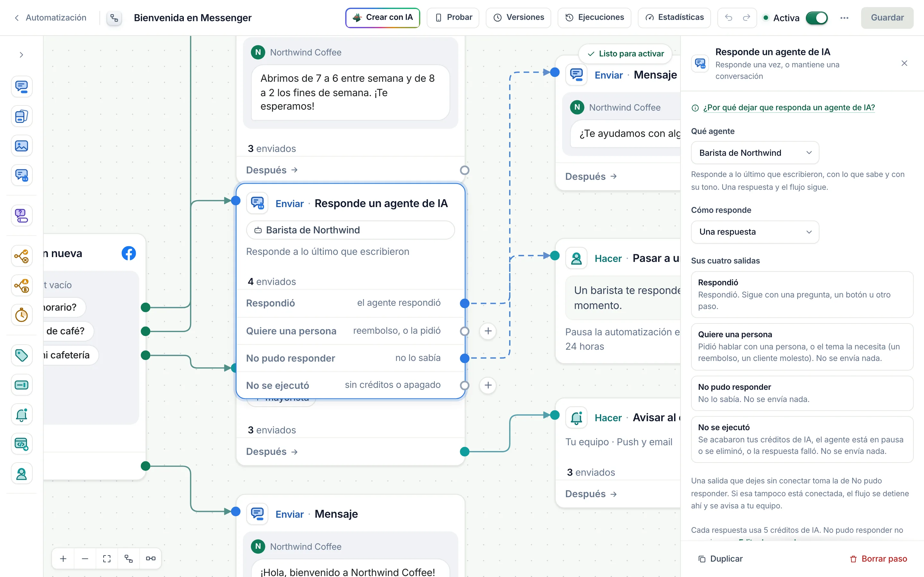924x577 pixels.
Task: Open the Estadísticas view
Action: pos(674,18)
